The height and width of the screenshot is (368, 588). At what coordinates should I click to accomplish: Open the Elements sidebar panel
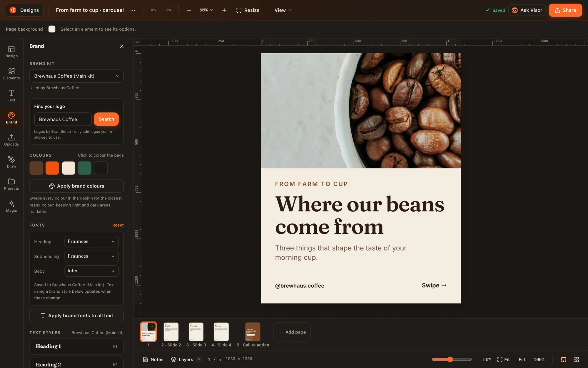point(11,74)
